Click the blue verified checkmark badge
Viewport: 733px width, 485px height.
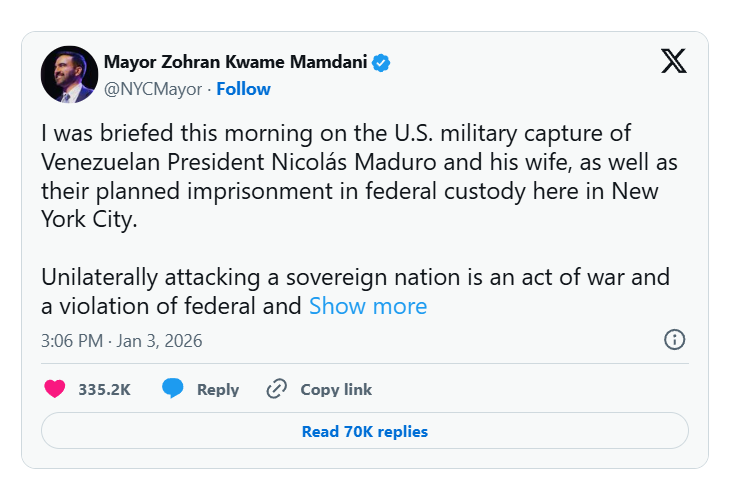[382, 63]
